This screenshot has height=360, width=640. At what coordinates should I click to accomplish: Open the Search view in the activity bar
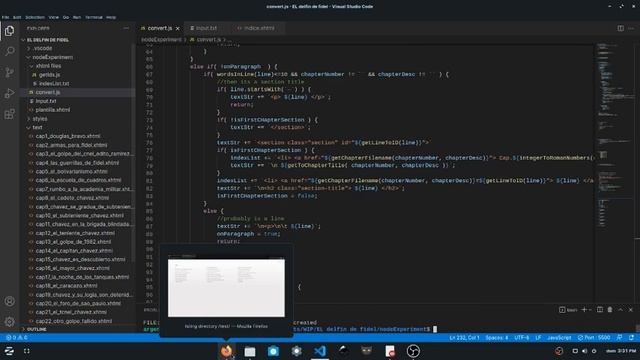coord(9,51)
